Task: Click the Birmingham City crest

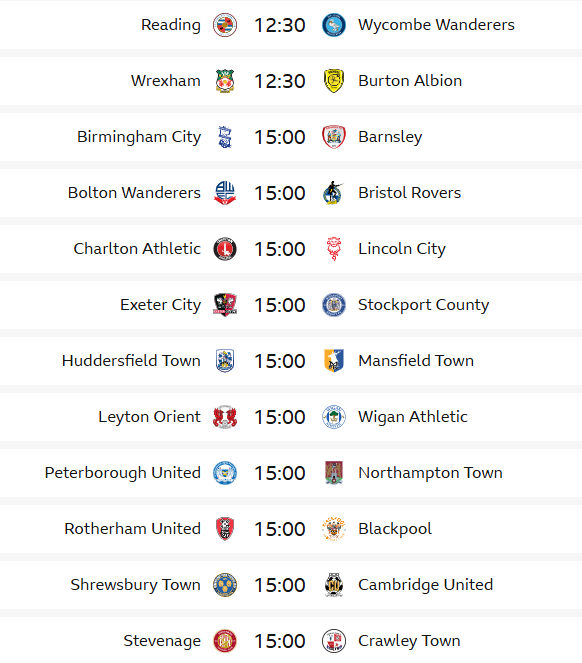Action: [225, 137]
